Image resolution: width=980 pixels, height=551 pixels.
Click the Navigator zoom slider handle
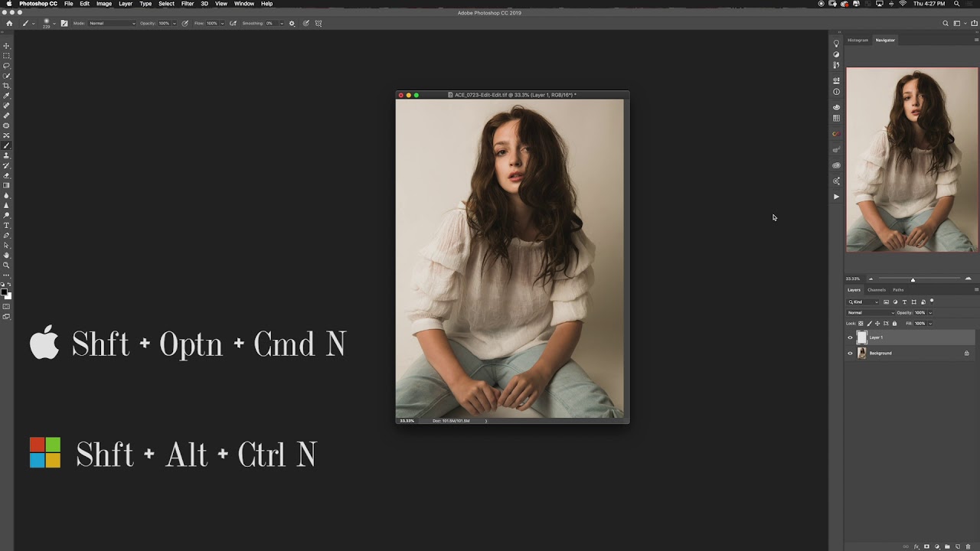(x=913, y=279)
